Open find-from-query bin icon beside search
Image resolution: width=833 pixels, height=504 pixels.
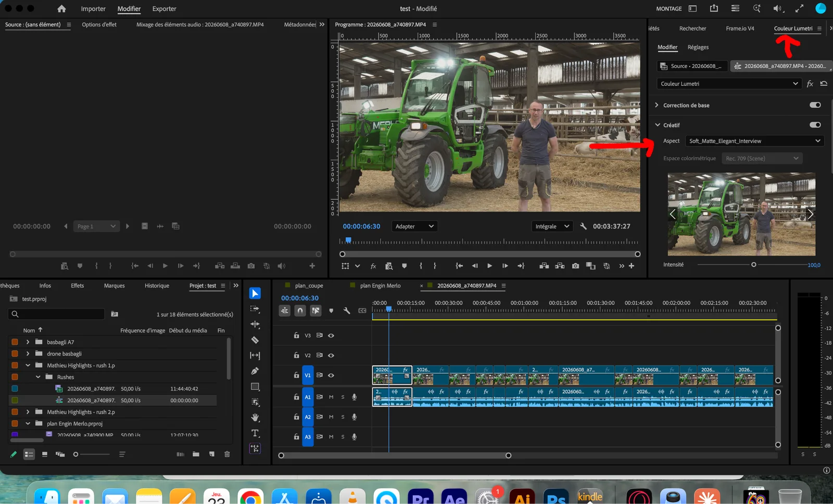[115, 314]
